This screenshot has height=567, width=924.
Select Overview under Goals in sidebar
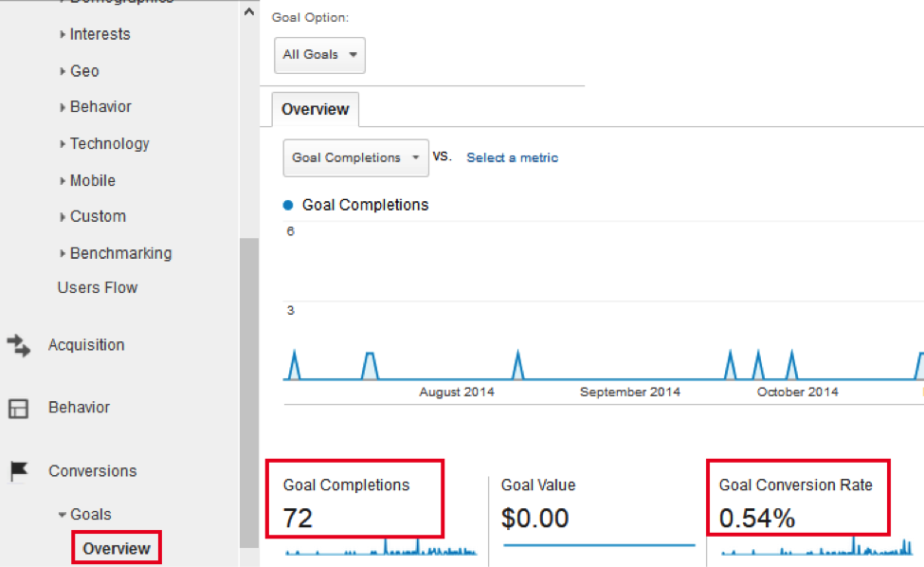coord(117,549)
